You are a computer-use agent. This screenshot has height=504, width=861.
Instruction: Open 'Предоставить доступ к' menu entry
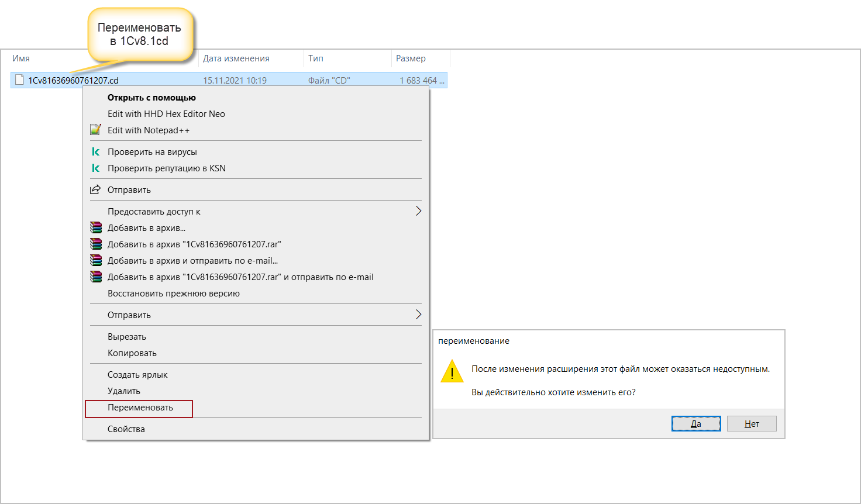click(154, 212)
